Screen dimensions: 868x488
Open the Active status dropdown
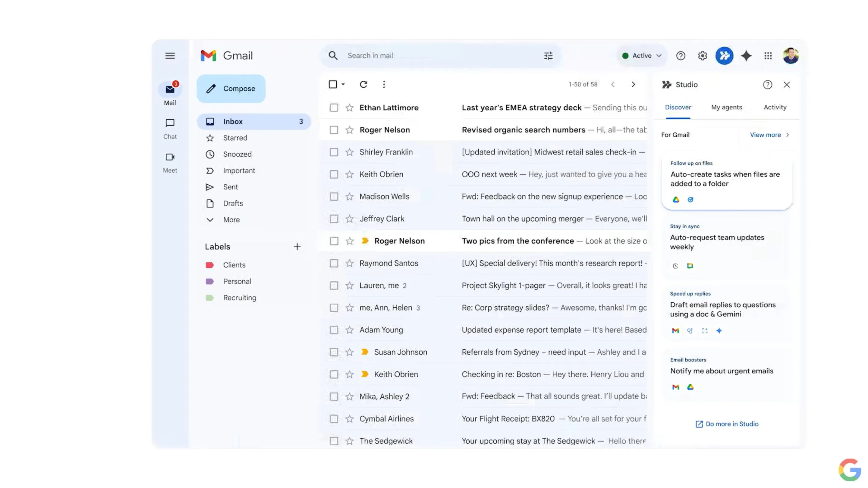pyautogui.click(x=642, y=55)
